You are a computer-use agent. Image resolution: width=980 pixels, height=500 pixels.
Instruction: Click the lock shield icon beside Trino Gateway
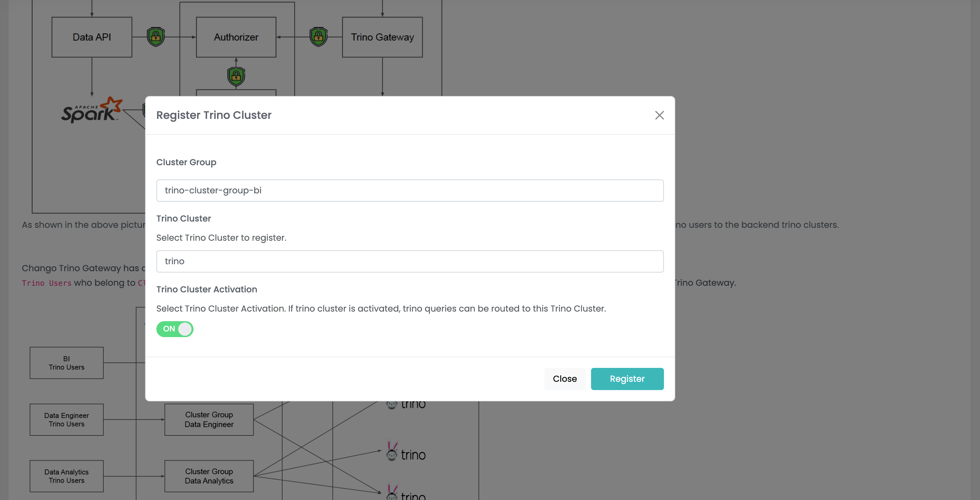tap(318, 37)
